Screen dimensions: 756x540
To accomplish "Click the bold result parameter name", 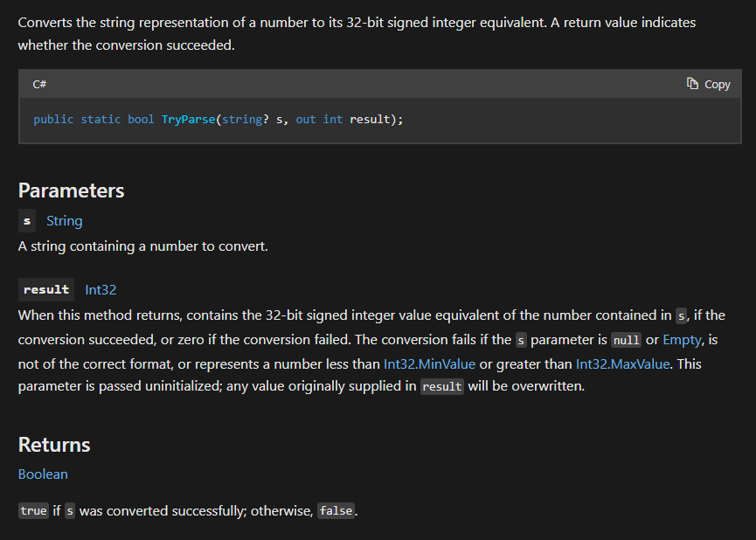I will click(46, 290).
